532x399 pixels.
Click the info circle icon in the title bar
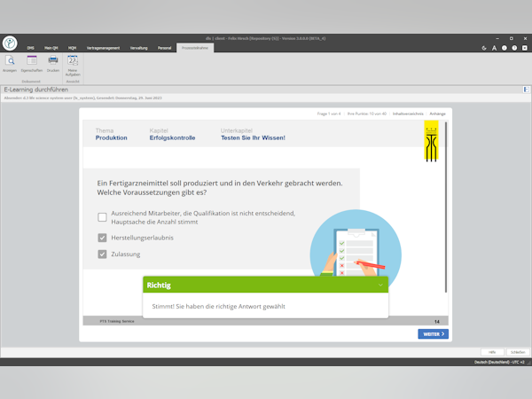point(505,48)
